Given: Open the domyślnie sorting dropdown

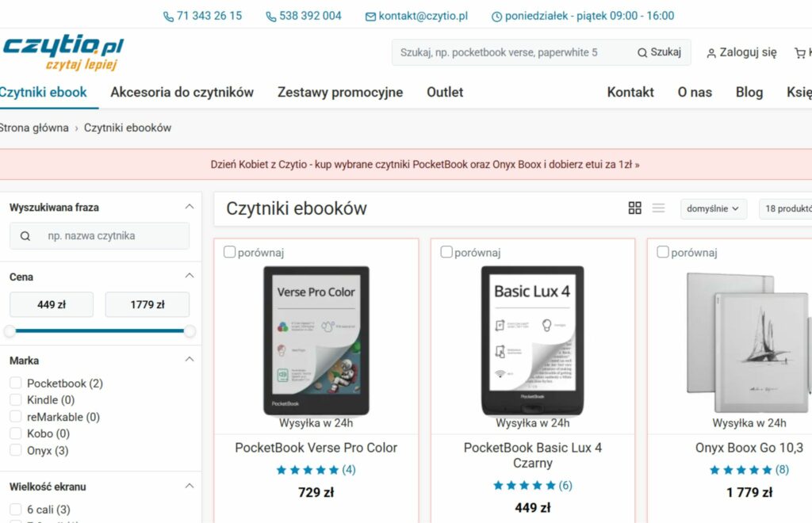Looking at the screenshot, I should pos(713,208).
